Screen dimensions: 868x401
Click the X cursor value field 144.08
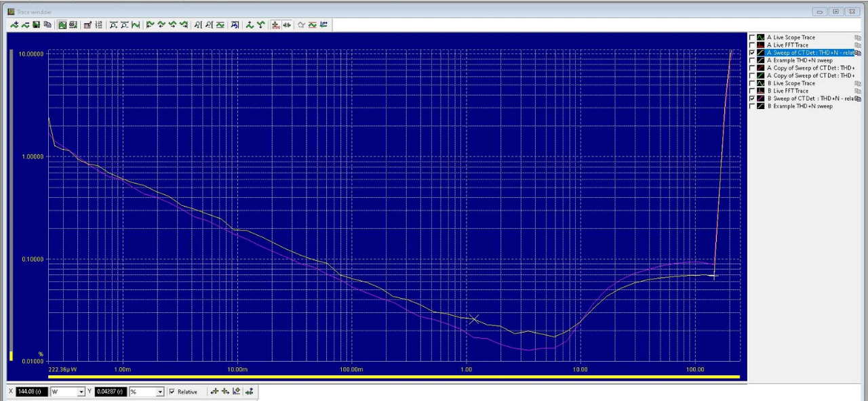[32, 392]
